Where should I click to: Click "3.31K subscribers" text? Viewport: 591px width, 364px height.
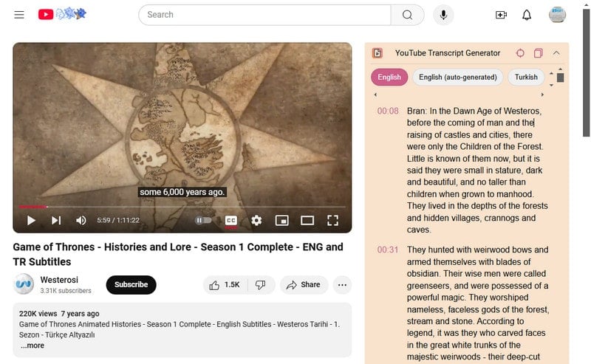66,291
